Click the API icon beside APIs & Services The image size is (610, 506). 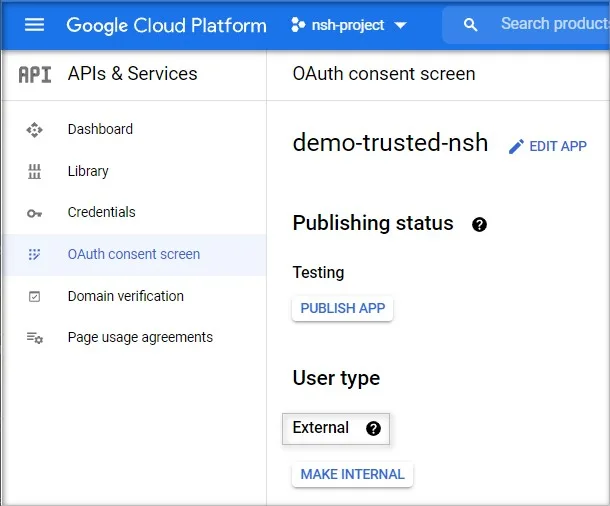point(35,74)
